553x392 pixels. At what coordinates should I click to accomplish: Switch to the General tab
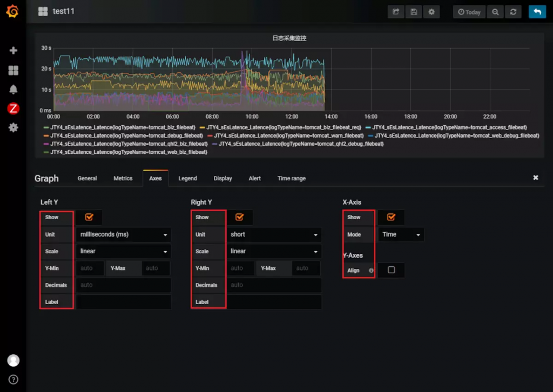coord(87,178)
